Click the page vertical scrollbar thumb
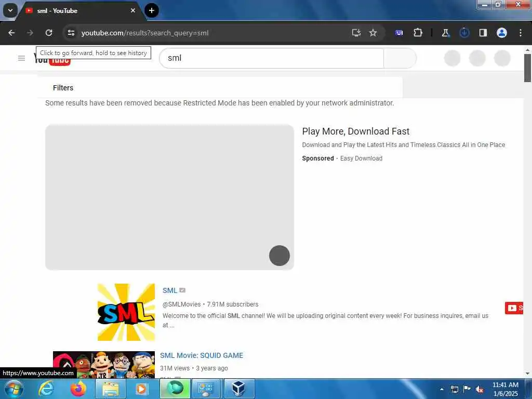This screenshot has width=532, height=399. (x=527, y=68)
